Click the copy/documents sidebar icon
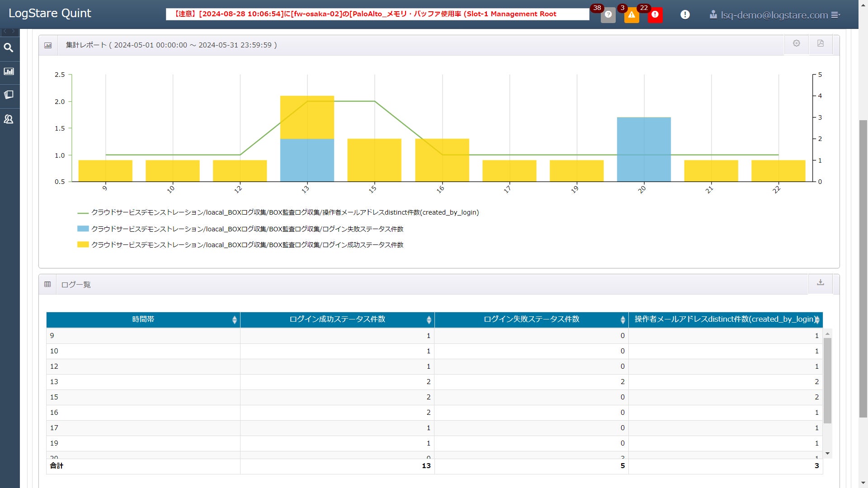Image resolution: width=868 pixels, height=488 pixels. [x=9, y=95]
